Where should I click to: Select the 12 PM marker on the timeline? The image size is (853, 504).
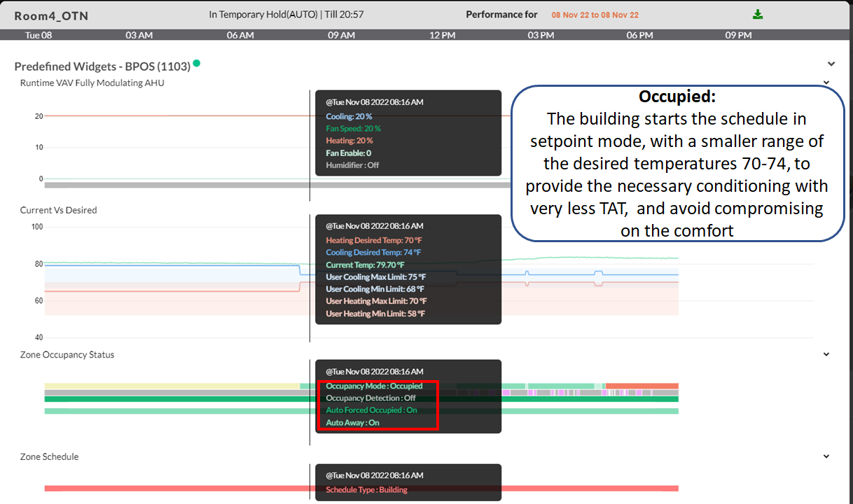tap(442, 35)
